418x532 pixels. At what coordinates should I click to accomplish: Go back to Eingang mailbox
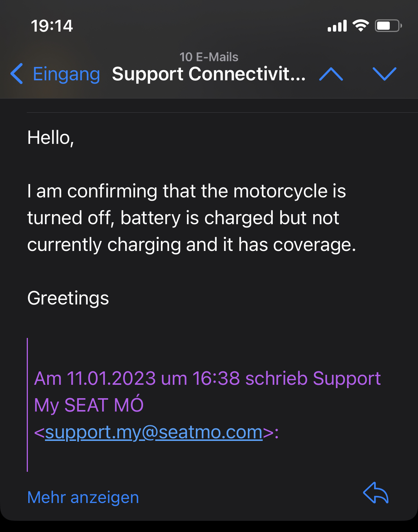pos(66,74)
